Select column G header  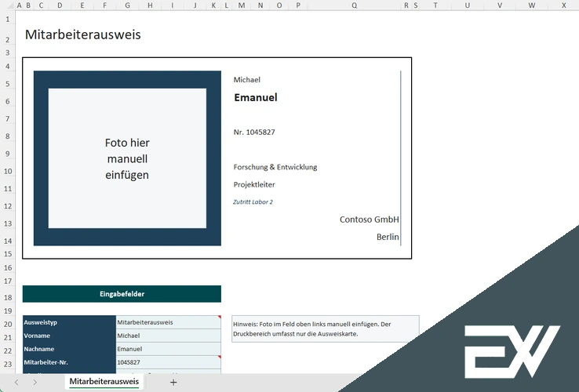click(x=127, y=5)
